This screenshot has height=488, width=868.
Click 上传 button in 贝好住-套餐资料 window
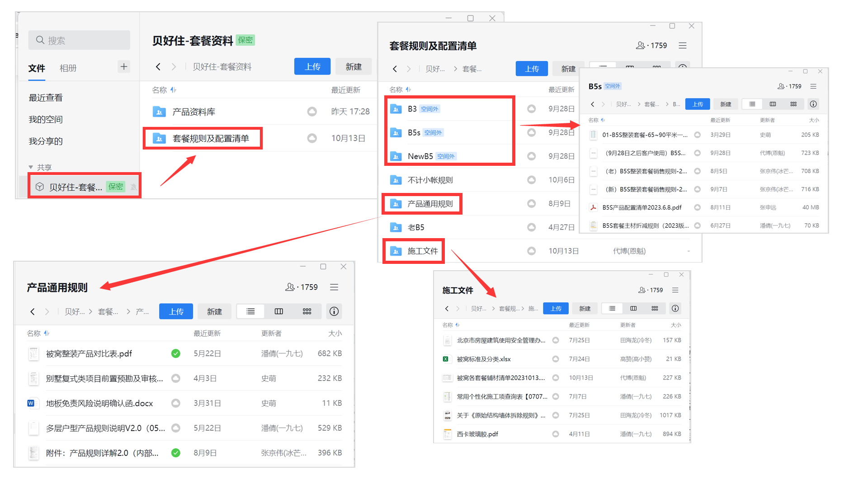pos(312,67)
